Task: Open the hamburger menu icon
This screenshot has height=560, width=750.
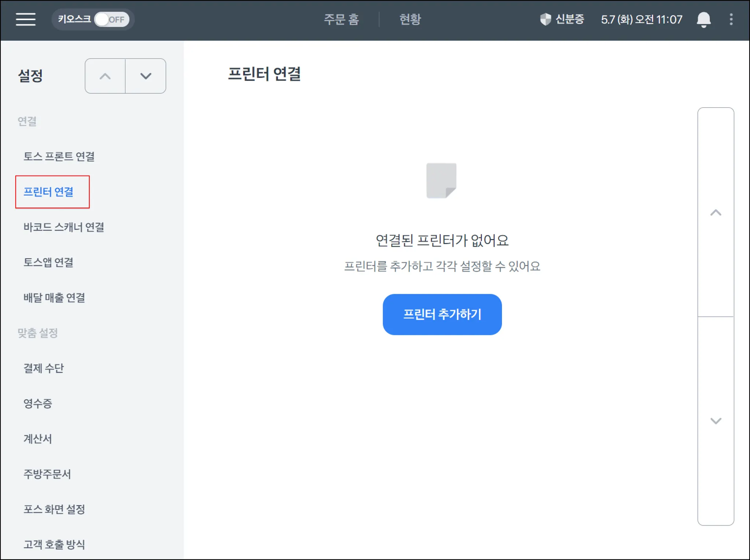Action: 26,19
